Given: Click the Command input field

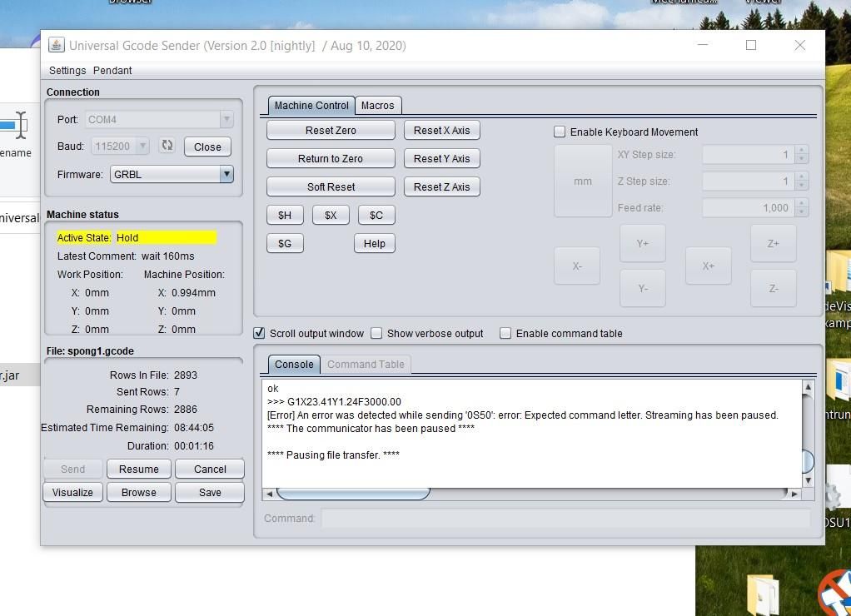Looking at the screenshot, I should [x=565, y=519].
